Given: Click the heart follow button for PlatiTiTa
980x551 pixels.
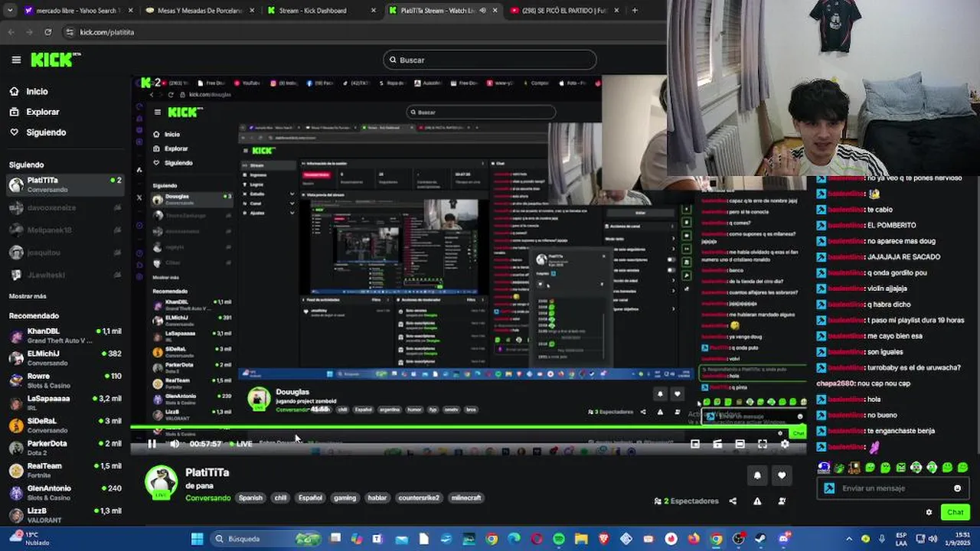Looking at the screenshot, I should pyautogui.click(x=781, y=475).
